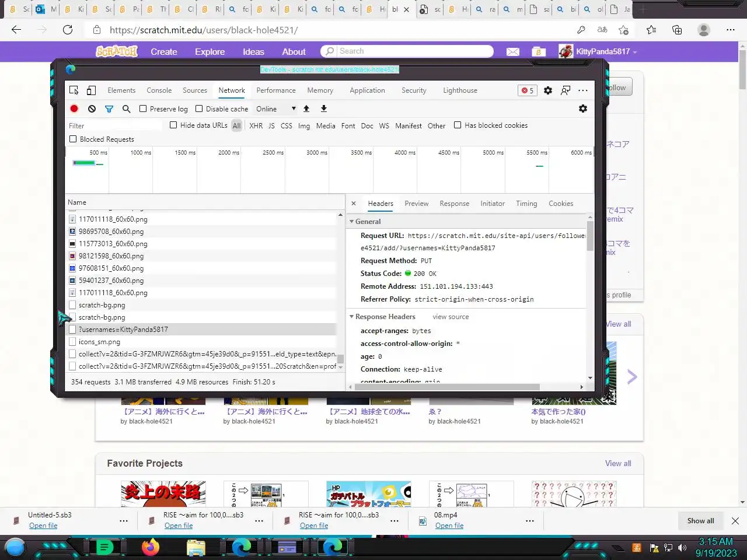Open the request Cookies tab
Screen dimensions: 747x560
coord(561,204)
